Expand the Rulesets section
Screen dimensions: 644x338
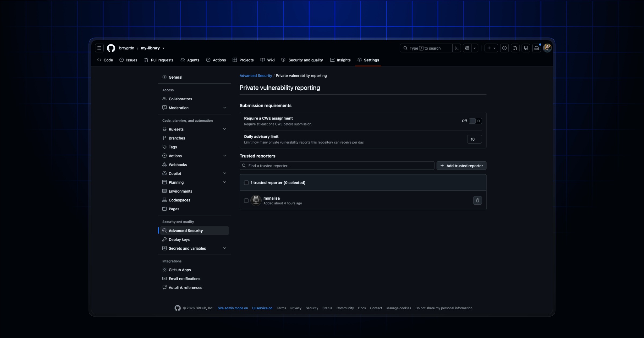[x=195, y=129]
